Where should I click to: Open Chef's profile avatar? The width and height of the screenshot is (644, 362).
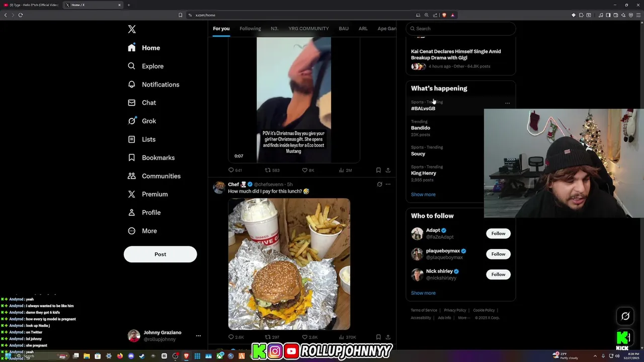pos(219,188)
